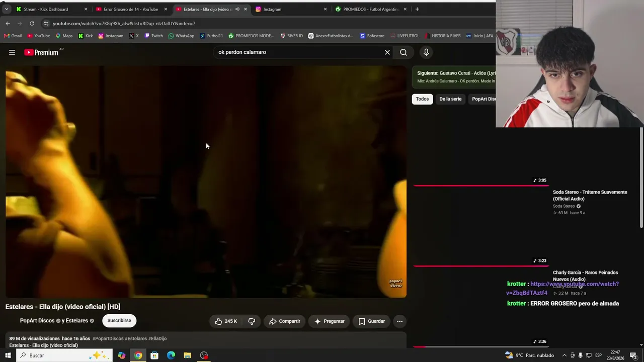Open the Sofascore bookmark
644x362 pixels.
[x=372, y=36]
